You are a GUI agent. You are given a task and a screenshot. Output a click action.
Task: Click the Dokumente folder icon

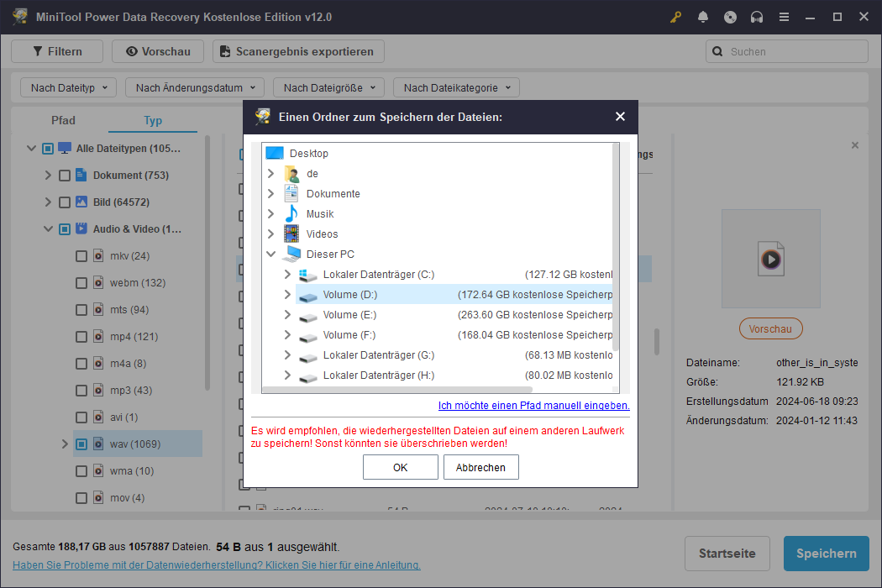click(291, 193)
